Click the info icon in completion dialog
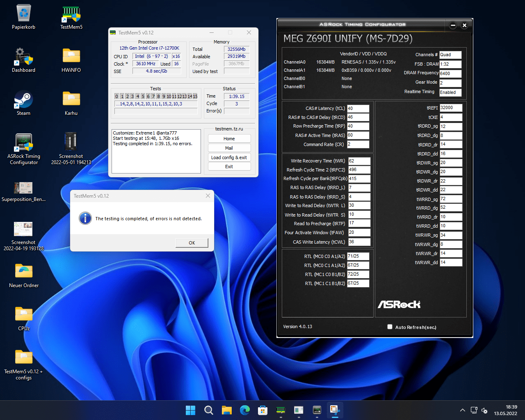Screen dimensions: 525x420 tap(85, 218)
